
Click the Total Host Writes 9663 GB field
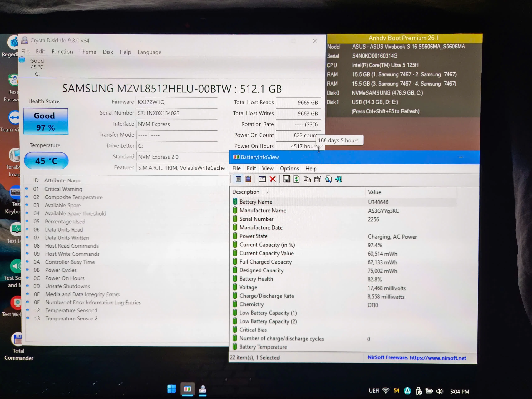coord(298,113)
